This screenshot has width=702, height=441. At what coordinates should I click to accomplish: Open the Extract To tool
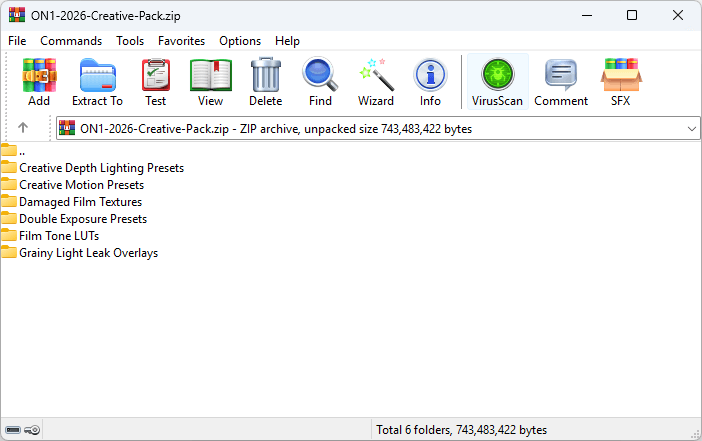97,81
